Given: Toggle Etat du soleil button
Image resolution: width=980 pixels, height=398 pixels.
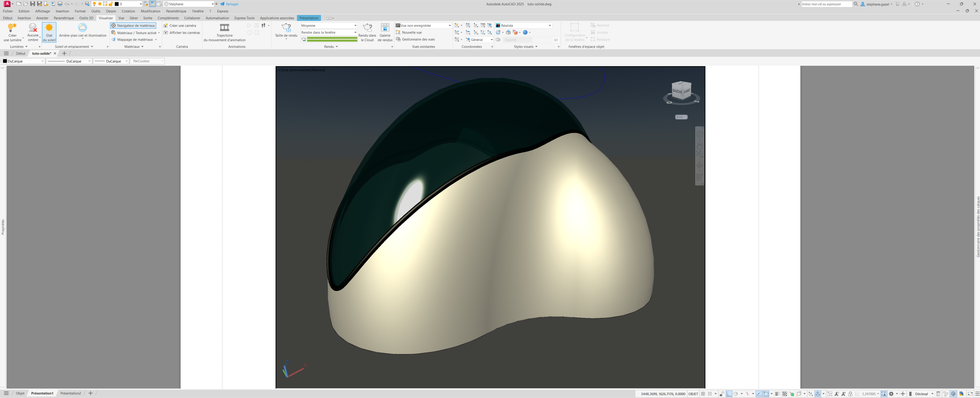Looking at the screenshot, I should click(x=49, y=32).
